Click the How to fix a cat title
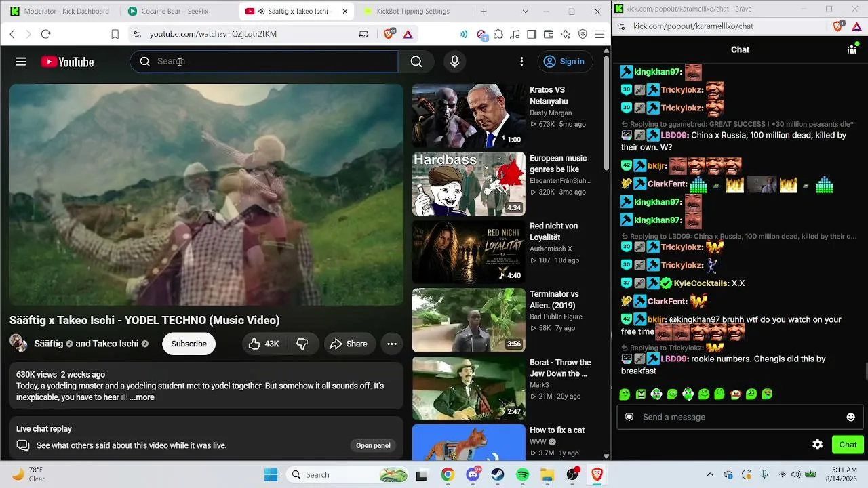This screenshot has height=488, width=868. pos(557,430)
